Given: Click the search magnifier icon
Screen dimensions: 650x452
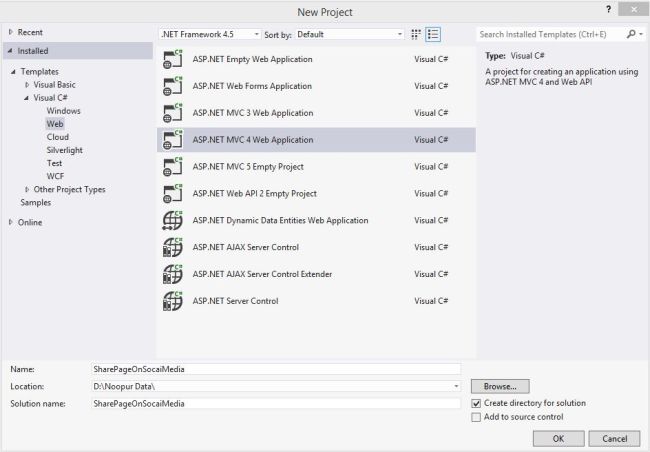Looking at the screenshot, I should click(x=631, y=34).
